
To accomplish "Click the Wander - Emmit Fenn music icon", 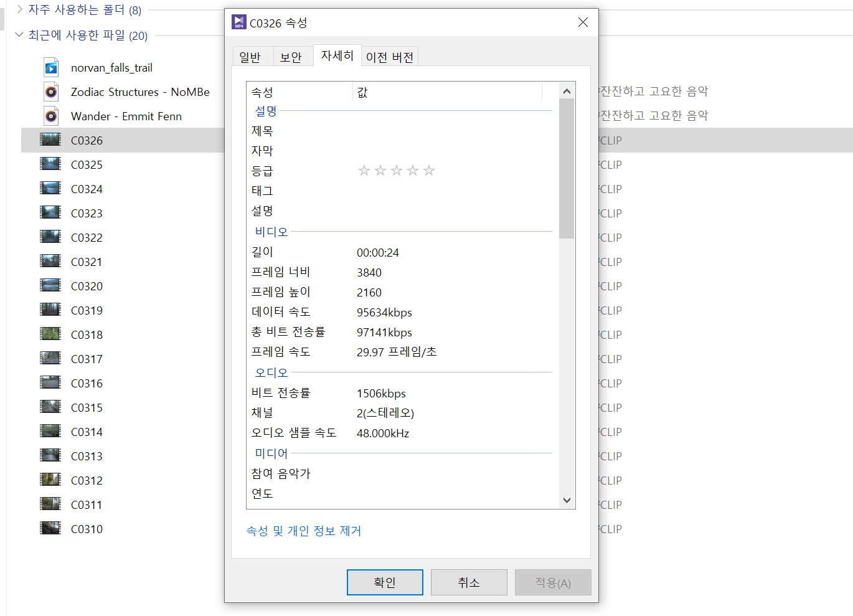I will click(x=51, y=116).
